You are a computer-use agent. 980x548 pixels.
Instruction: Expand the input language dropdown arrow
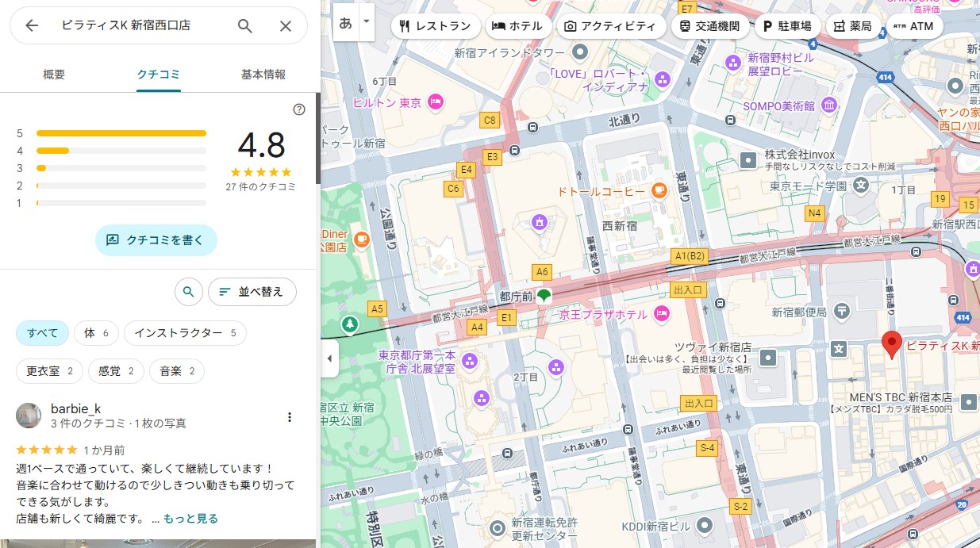366,21
